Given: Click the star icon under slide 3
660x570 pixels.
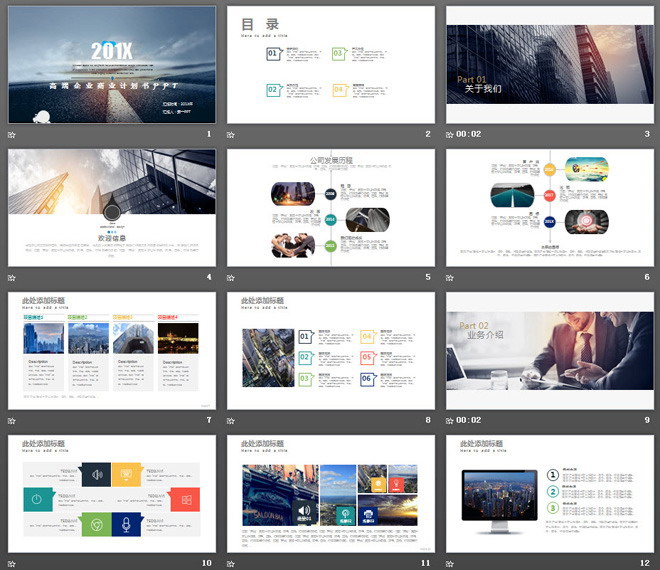Looking at the screenshot, I should [x=450, y=135].
